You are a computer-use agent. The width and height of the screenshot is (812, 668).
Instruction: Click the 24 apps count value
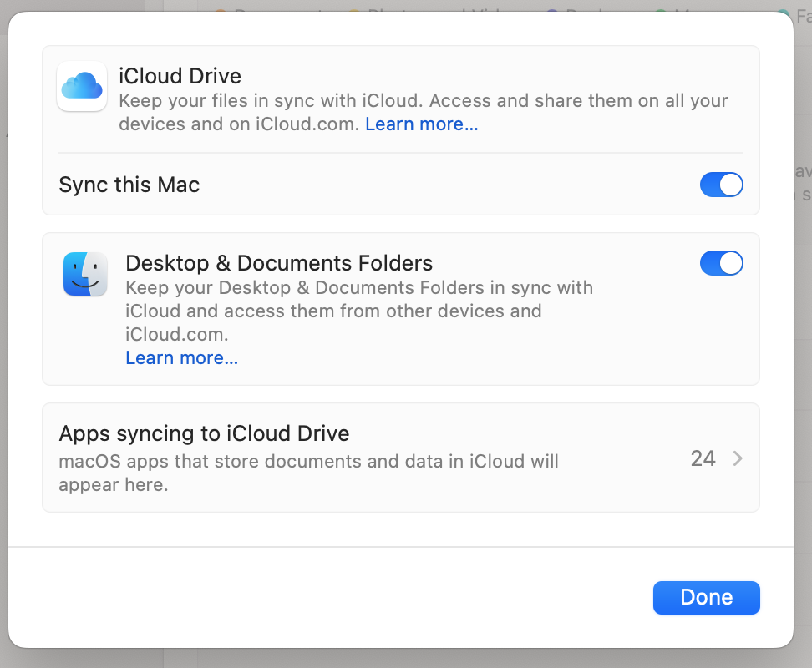click(x=703, y=458)
